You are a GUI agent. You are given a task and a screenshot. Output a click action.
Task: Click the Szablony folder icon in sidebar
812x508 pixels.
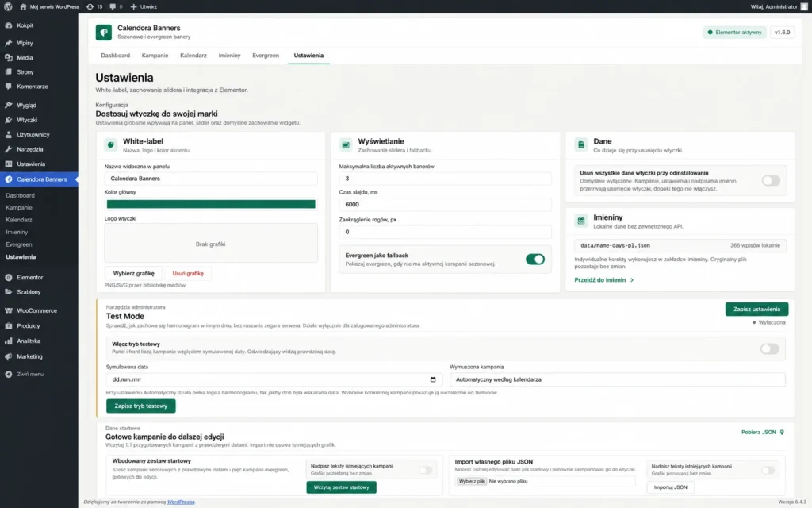tap(9, 292)
